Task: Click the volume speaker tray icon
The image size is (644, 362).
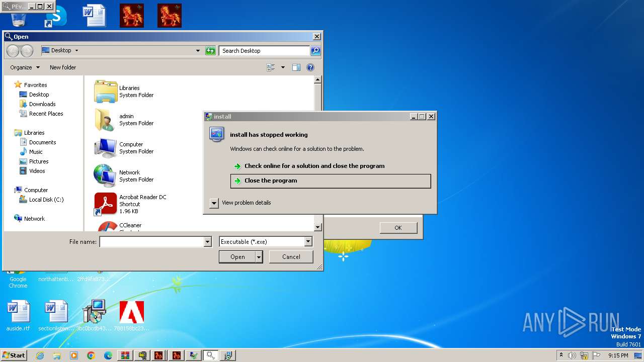Action: coord(573,355)
